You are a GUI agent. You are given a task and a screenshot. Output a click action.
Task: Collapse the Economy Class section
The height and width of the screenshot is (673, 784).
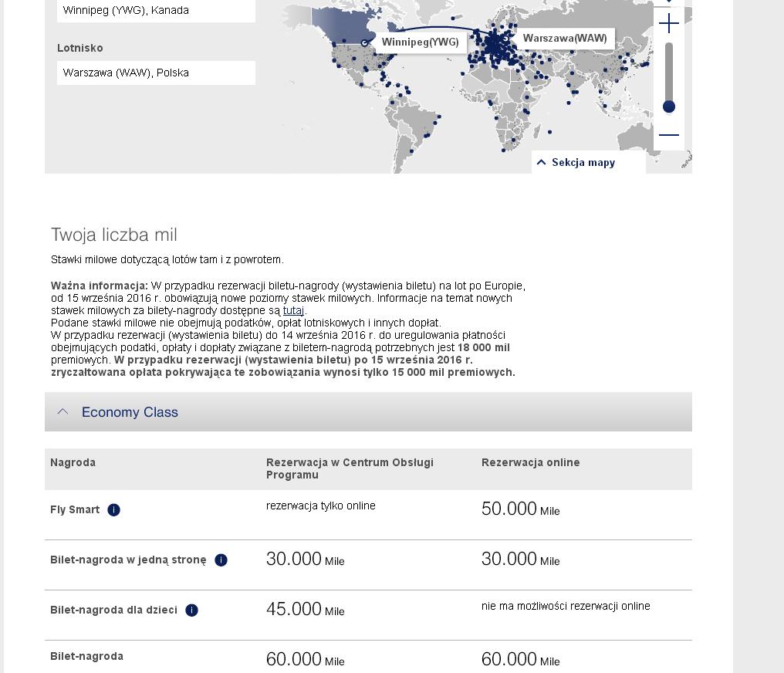coord(368,412)
